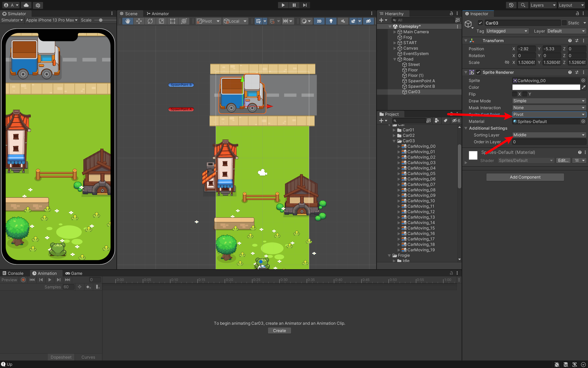The width and height of the screenshot is (588, 368).
Task: Select the Rotate tool
Action: pos(150,21)
